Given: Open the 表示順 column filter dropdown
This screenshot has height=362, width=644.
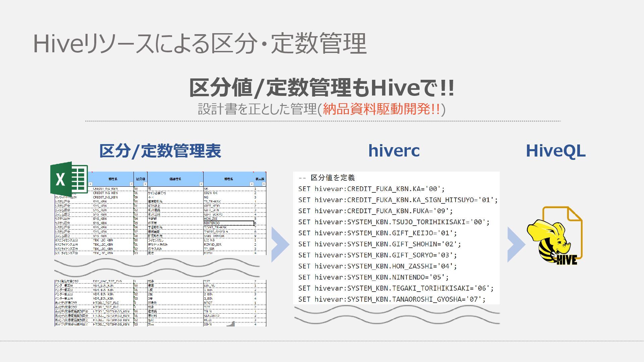Looking at the screenshot, I should 264,184.
